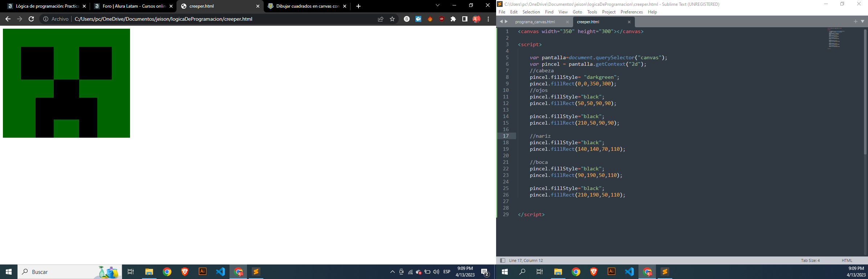Viewport: 868px width, 279px height.
Task: Open the volume control in system tray
Action: coord(436,272)
